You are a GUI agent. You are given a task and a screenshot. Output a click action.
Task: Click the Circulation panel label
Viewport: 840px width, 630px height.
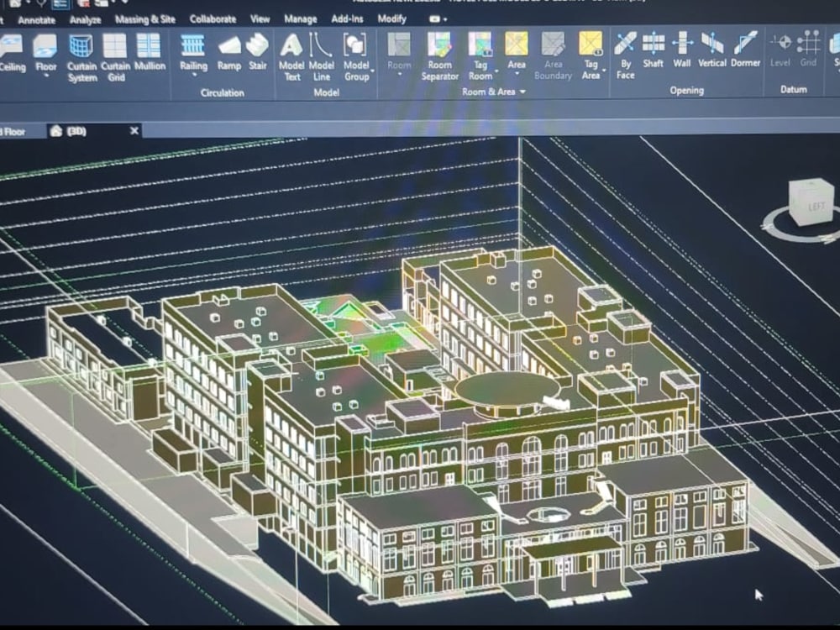point(223,92)
